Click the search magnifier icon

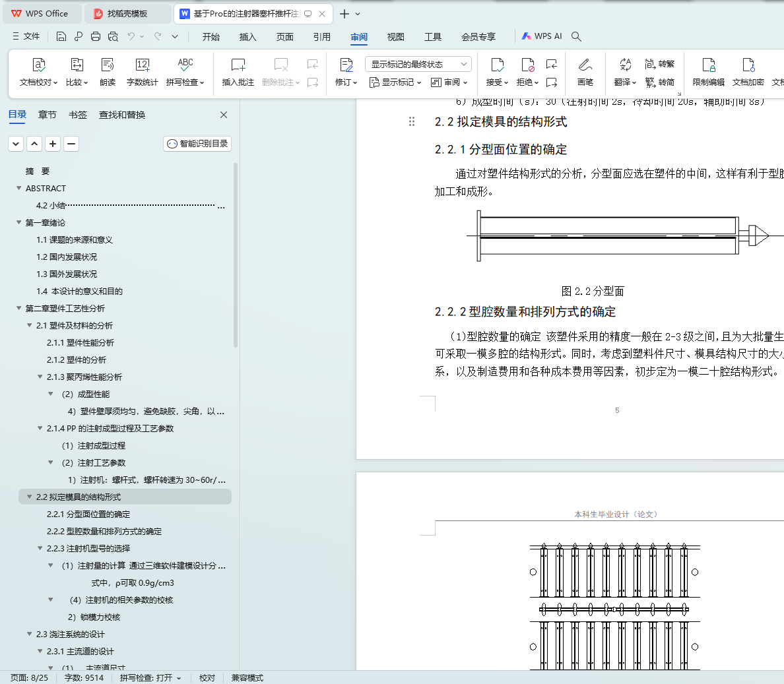pyautogui.click(x=576, y=36)
